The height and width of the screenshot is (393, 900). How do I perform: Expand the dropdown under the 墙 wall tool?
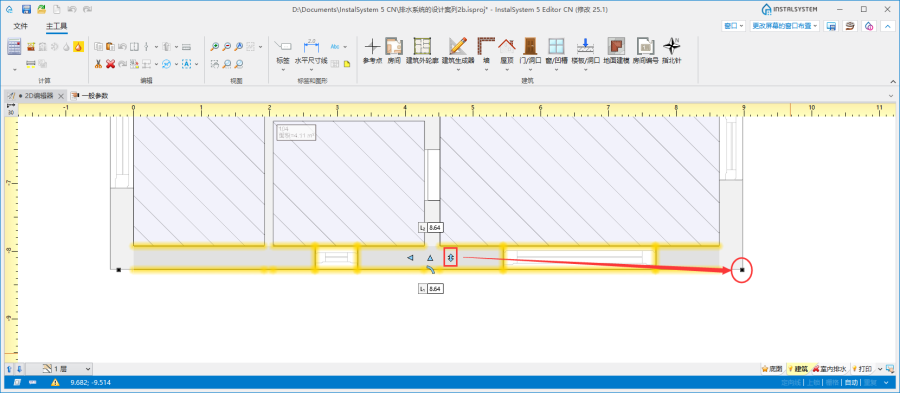[x=486, y=70]
